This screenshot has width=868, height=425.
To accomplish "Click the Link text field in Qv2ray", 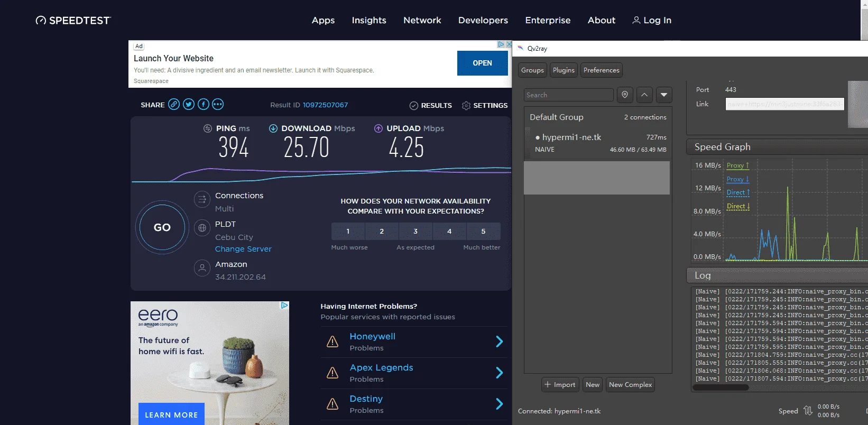I will [784, 104].
